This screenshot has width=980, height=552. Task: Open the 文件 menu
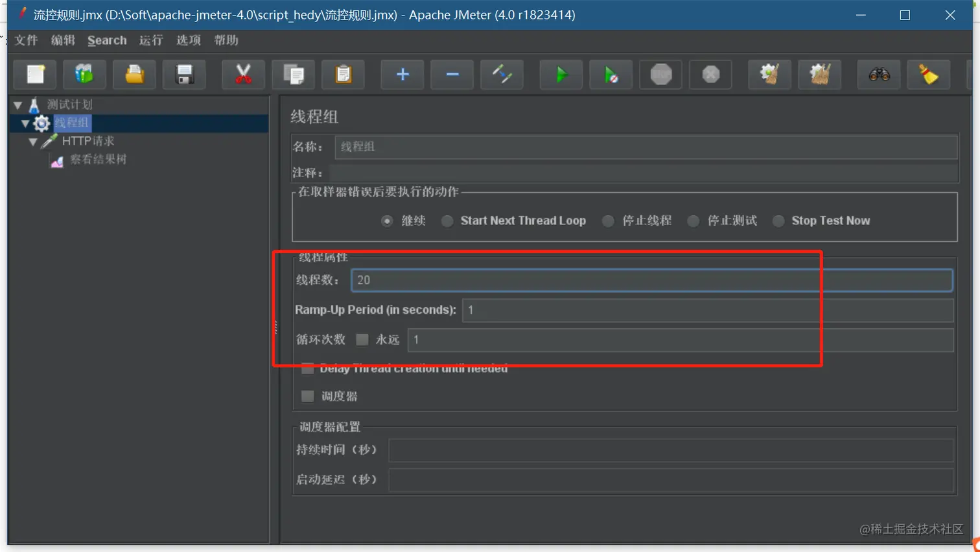[x=26, y=40]
